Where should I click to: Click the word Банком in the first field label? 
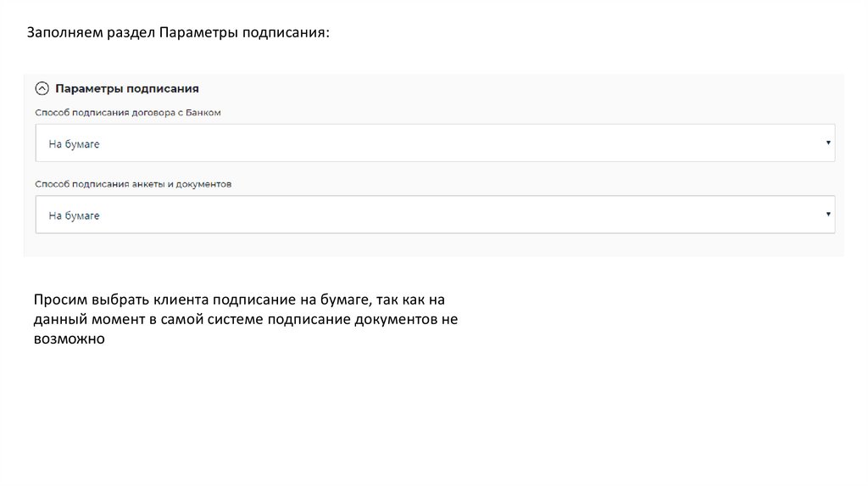tap(204, 112)
